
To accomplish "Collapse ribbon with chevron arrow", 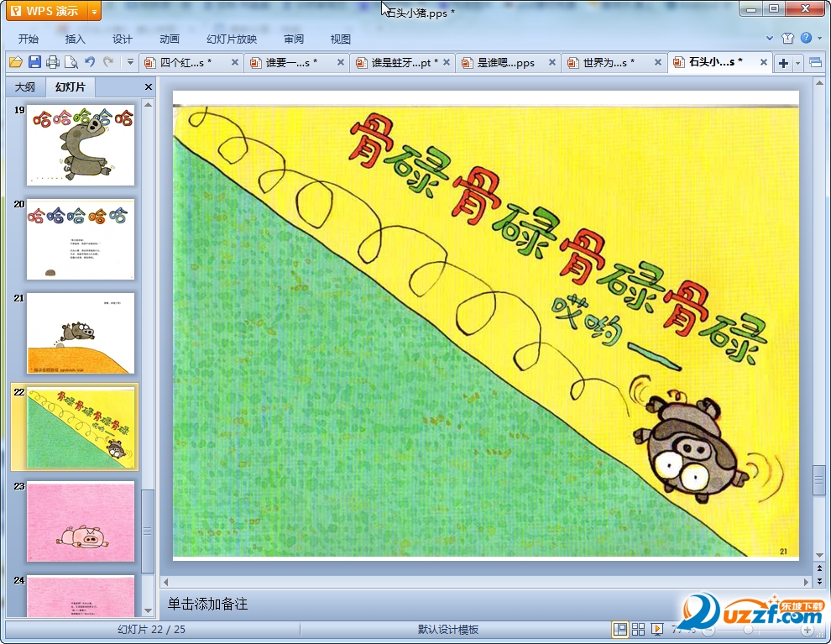I will [770, 38].
